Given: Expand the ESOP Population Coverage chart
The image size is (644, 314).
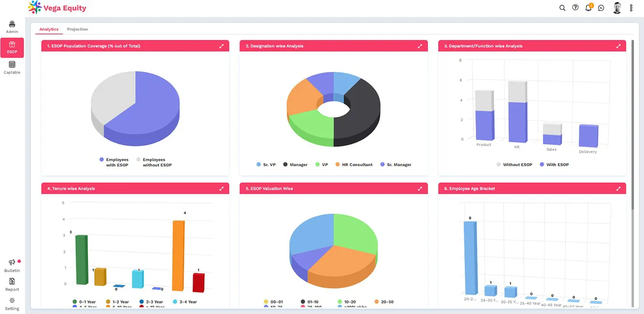Looking at the screenshot, I should [221, 46].
